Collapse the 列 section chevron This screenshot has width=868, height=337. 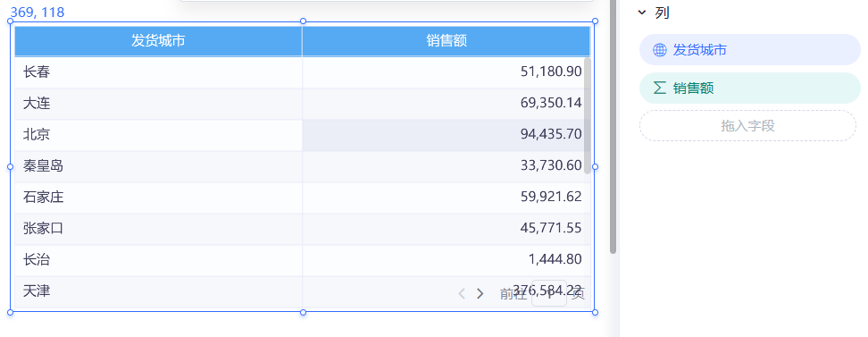pyautogui.click(x=642, y=13)
